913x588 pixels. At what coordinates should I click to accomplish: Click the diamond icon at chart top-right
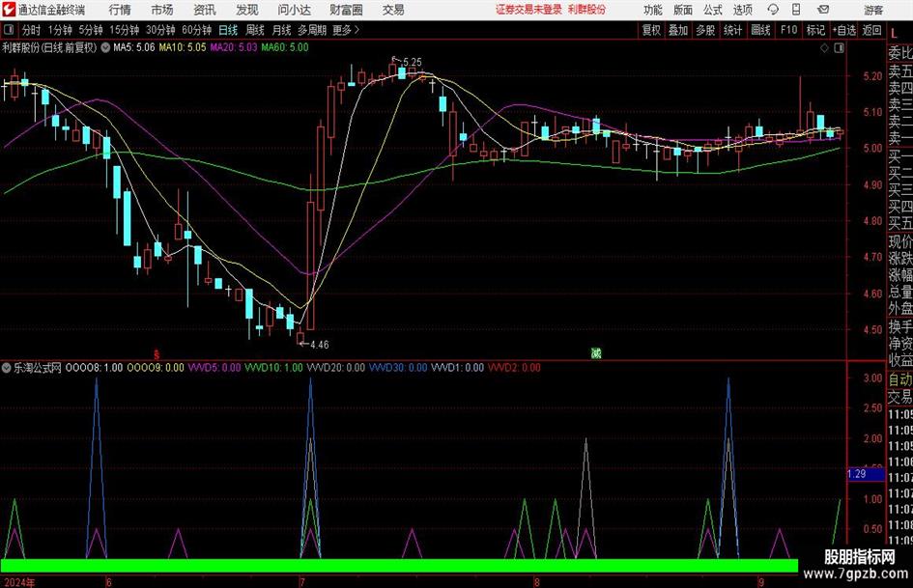click(824, 47)
